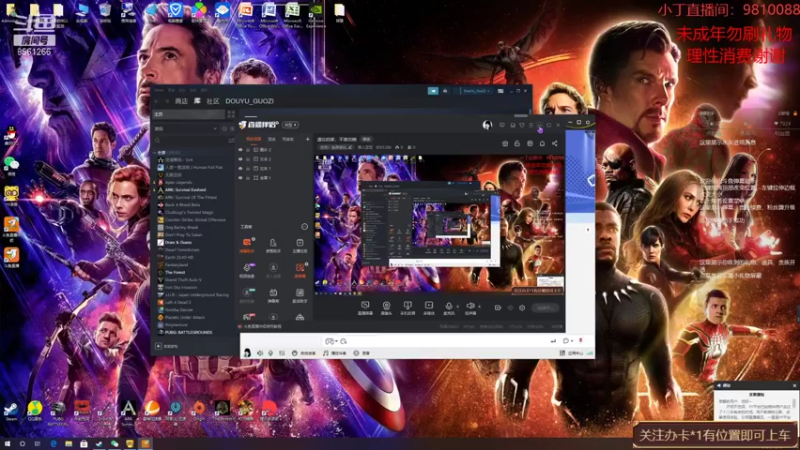Open DOUYU_GUOZI profile tab in Steam
This screenshot has height=450, width=800.
coord(249,101)
